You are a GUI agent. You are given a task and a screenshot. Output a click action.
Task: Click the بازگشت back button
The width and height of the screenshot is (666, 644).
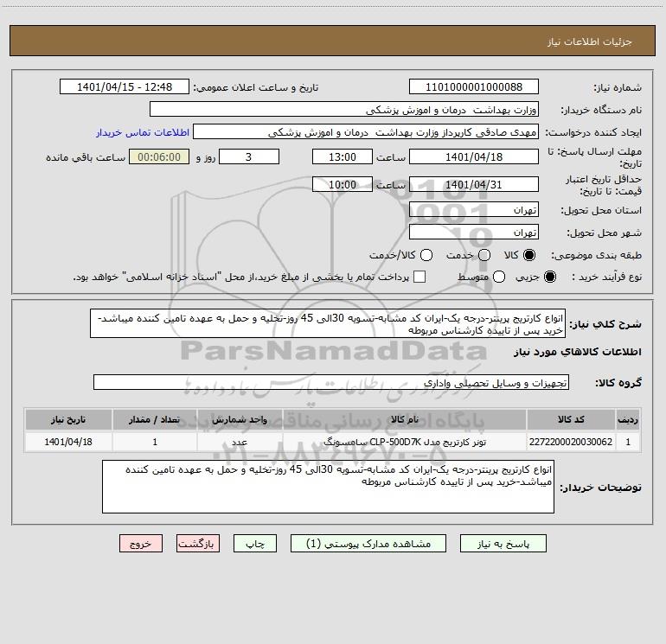[x=198, y=544]
